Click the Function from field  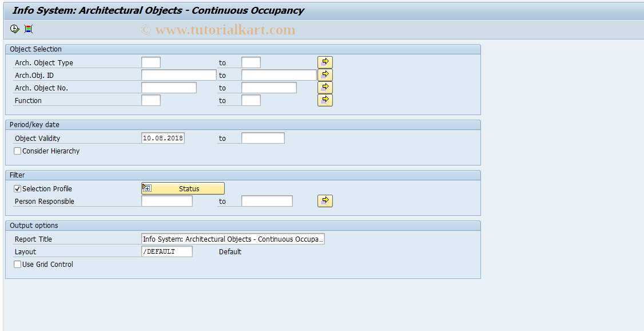tap(151, 100)
